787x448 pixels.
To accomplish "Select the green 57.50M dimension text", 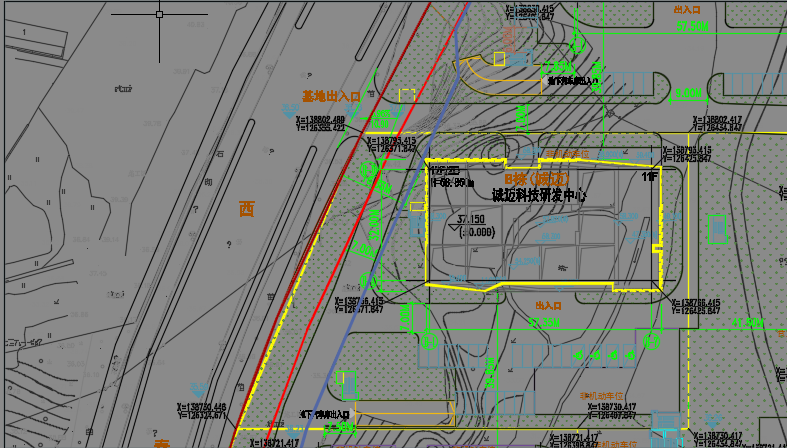I will tap(692, 27).
